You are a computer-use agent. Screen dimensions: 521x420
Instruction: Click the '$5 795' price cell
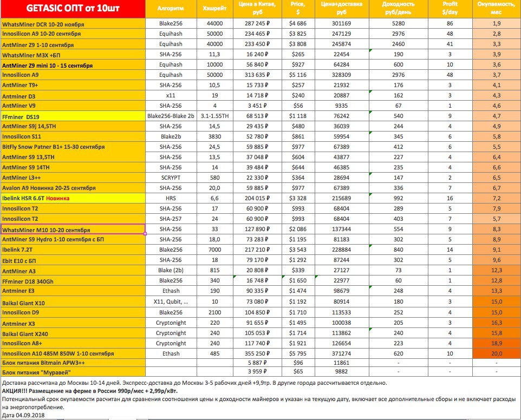298,353
